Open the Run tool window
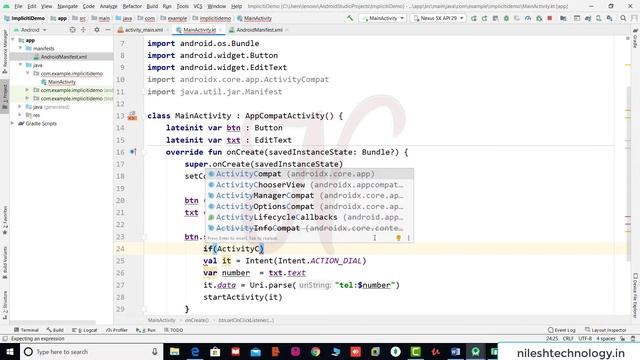The image size is (640, 360). [x=146, y=330]
